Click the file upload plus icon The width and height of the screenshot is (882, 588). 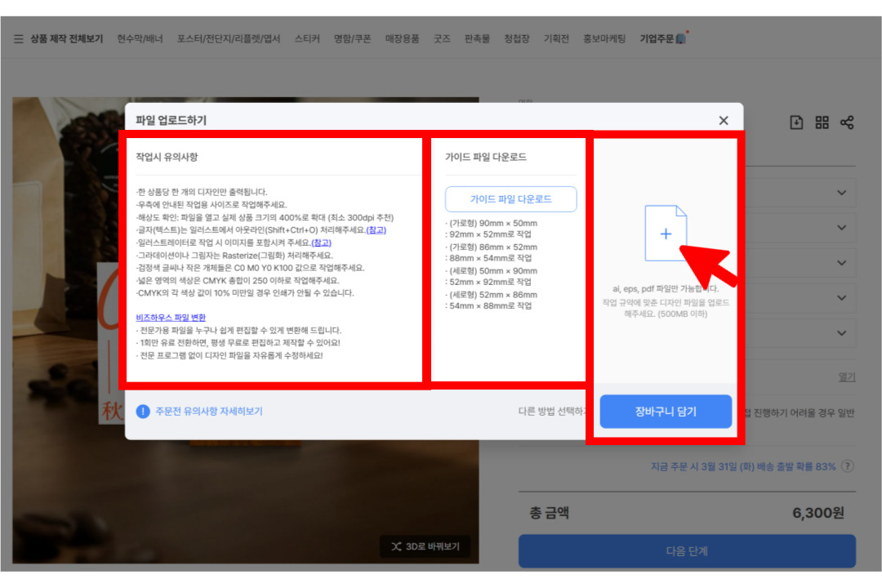point(666,234)
